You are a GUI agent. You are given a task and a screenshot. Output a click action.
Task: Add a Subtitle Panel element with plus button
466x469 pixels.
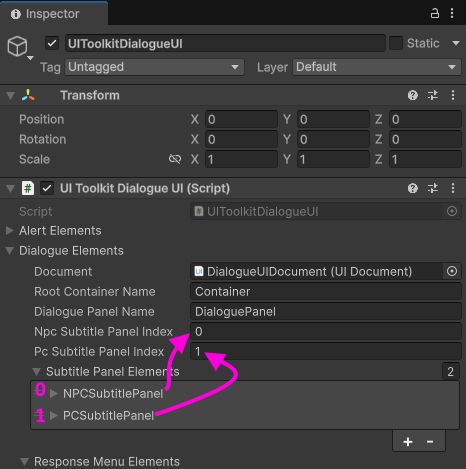tap(408, 442)
